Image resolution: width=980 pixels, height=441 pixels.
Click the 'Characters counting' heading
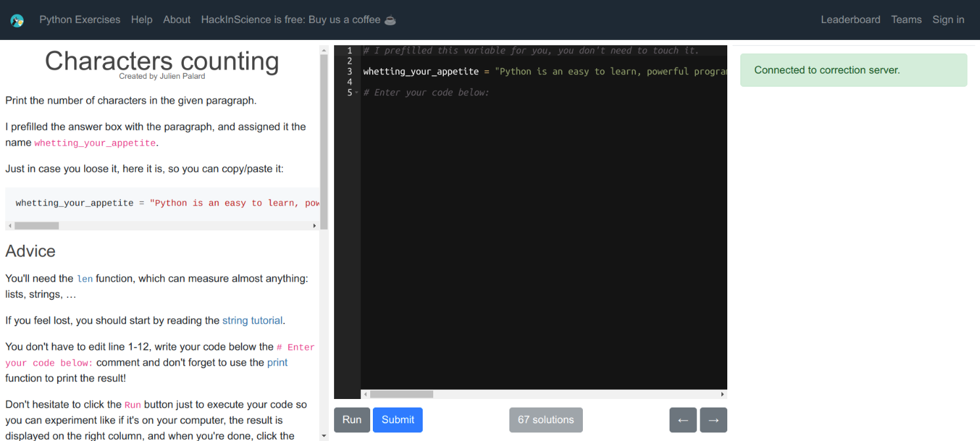[161, 60]
